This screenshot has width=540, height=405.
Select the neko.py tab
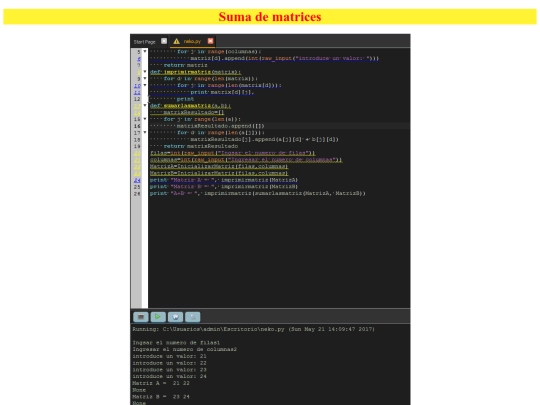pyautogui.click(x=192, y=41)
